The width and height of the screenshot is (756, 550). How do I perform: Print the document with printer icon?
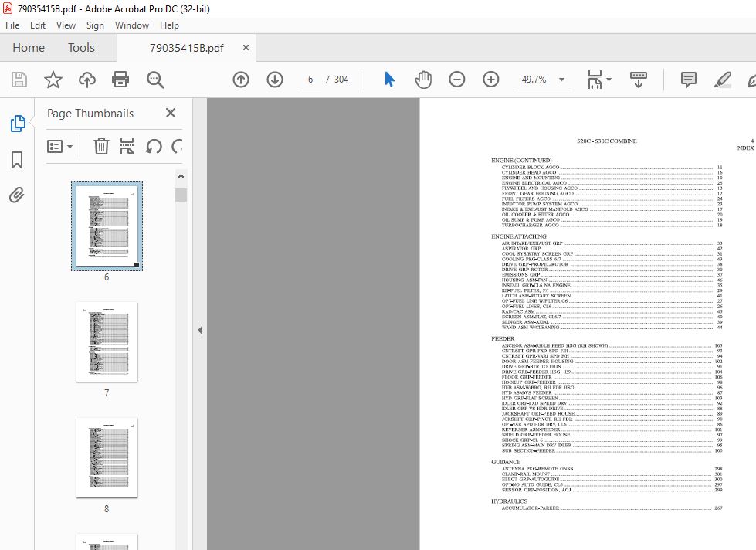tap(120, 80)
